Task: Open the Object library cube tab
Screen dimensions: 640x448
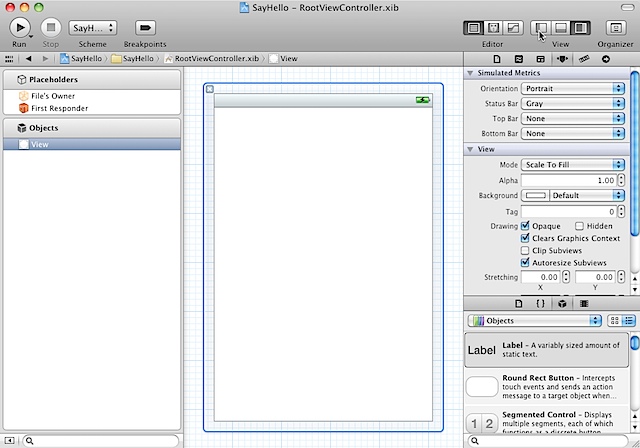Action: coord(562,302)
